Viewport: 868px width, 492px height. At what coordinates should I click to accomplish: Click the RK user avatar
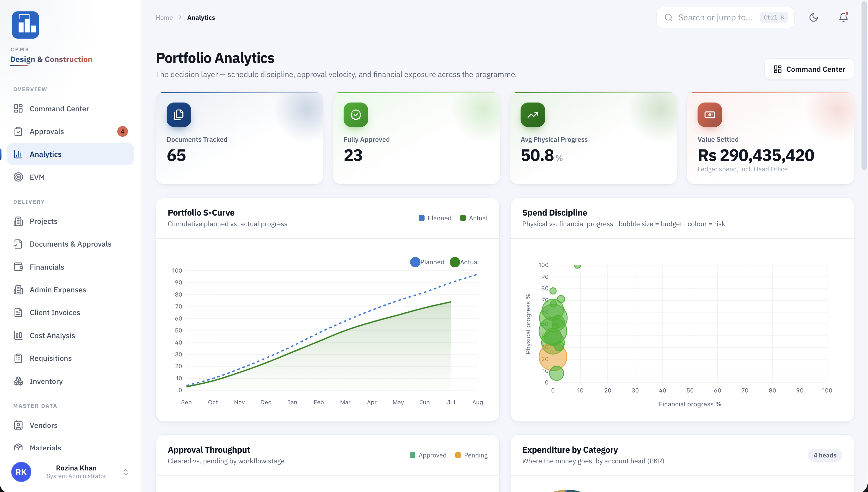pyautogui.click(x=21, y=472)
